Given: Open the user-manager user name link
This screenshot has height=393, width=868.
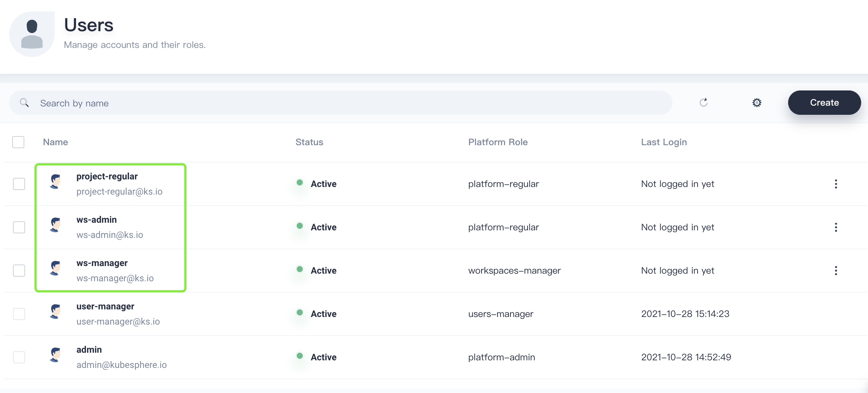Looking at the screenshot, I should pyautogui.click(x=105, y=306).
